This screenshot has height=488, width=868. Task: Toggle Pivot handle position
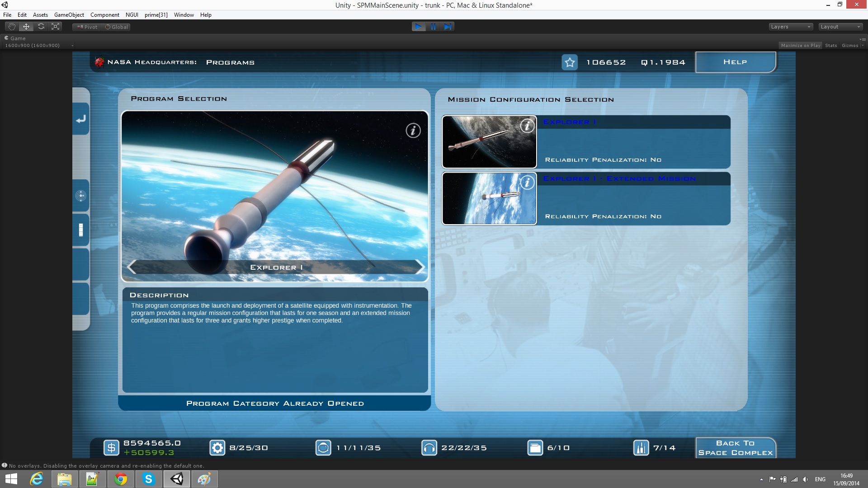87,27
